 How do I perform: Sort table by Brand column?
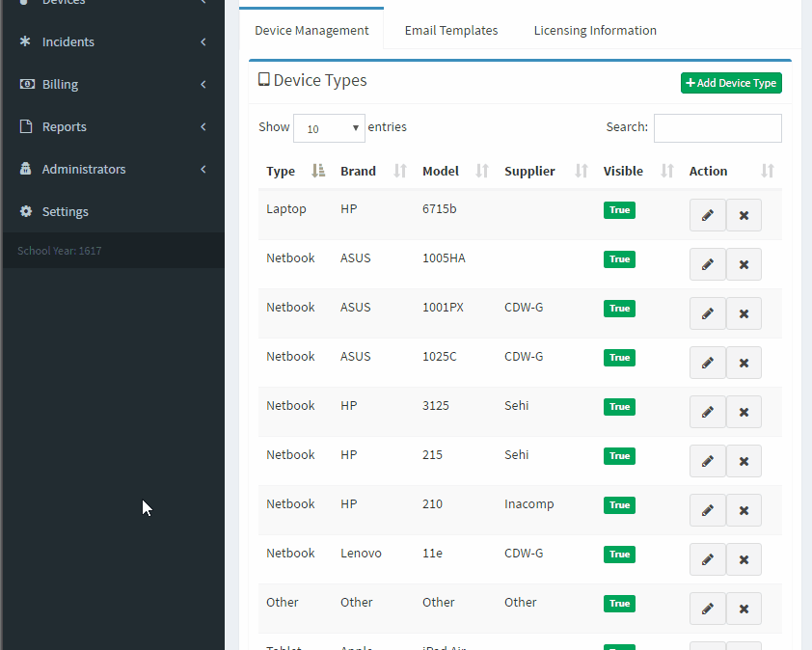click(373, 171)
